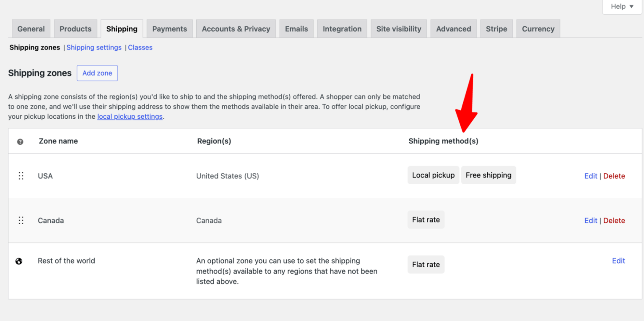Click the Flat rate badge in the Canada row
This screenshot has height=321, width=644.
tap(426, 219)
